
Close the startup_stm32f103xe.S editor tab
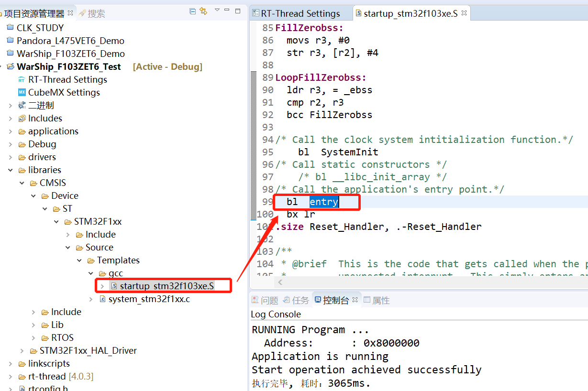coord(464,13)
